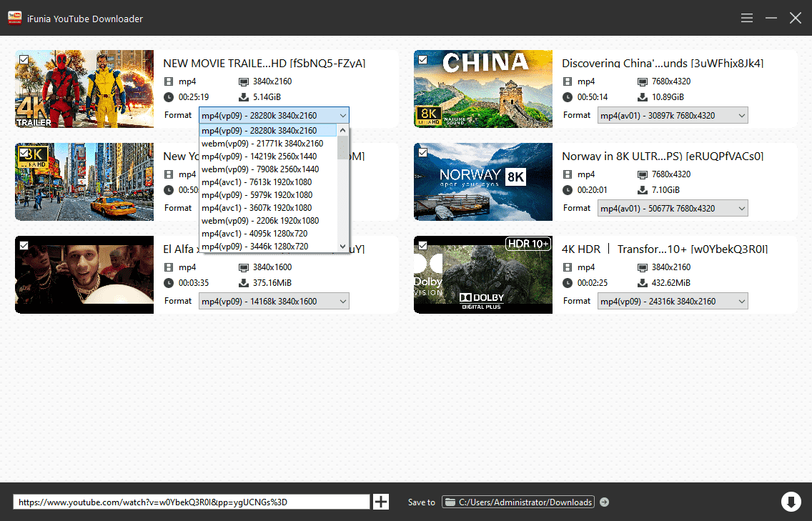Viewport: 812px width, 521px height.
Task: Click the download all button icon
Action: tap(791, 502)
